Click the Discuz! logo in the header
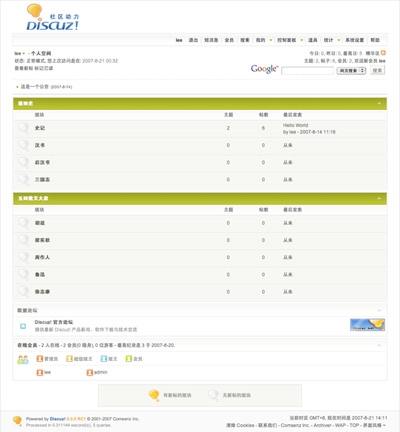 52,17
